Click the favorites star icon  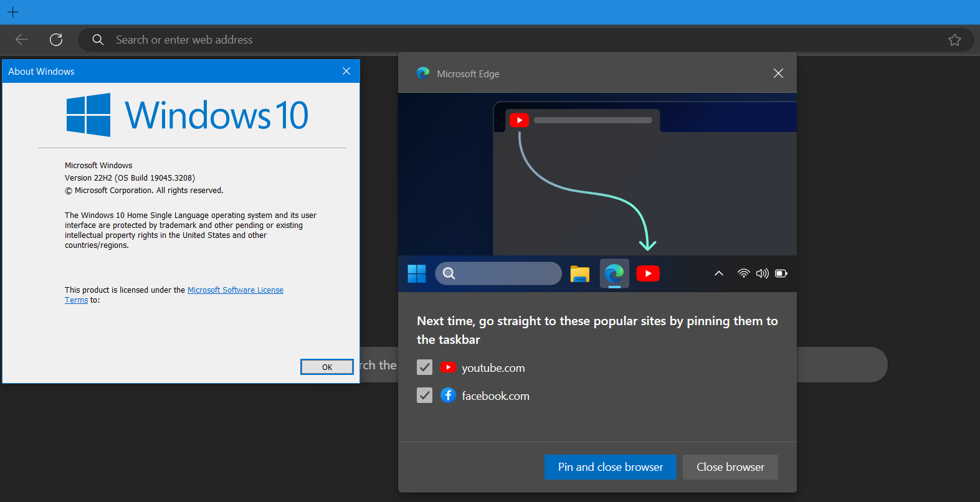(x=954, y=40)
